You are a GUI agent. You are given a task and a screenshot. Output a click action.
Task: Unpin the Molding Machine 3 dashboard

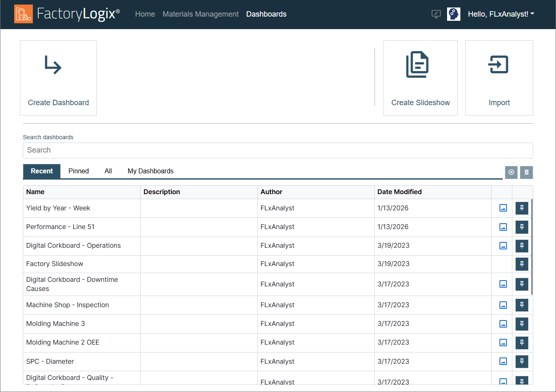pyautogui.click(x=521, y=324)
